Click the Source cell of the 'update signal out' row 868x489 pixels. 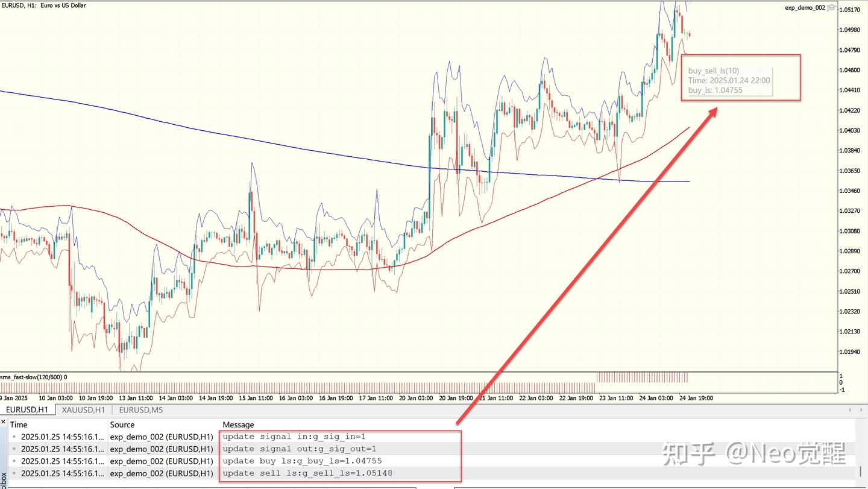[162, 449]
